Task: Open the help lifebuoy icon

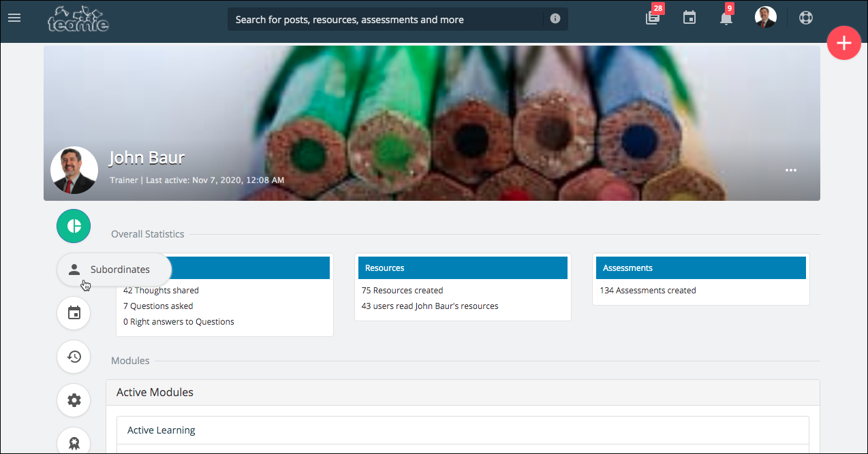Action: tap(806, 18)
